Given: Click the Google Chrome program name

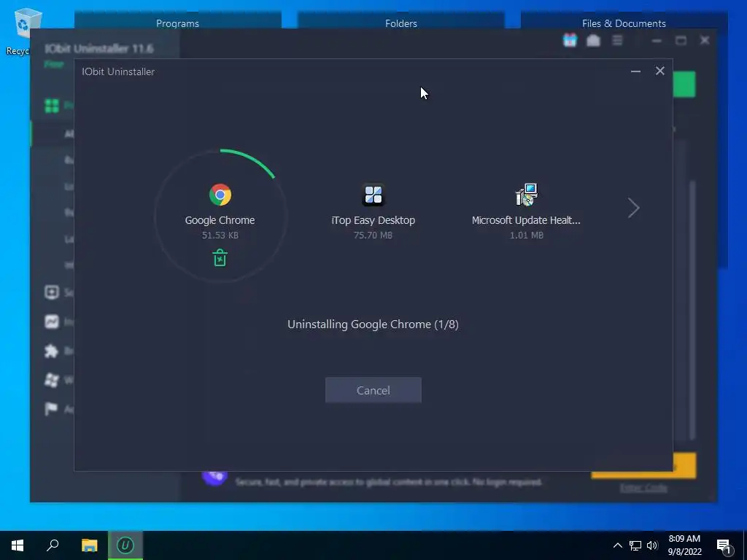Looking at the screenshot, I should point(220,220).
